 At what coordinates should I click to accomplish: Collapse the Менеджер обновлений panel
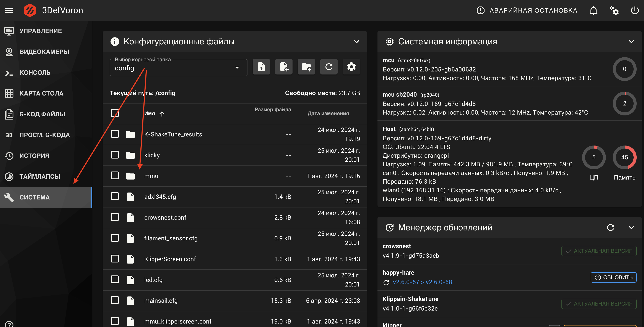[631, 228]
